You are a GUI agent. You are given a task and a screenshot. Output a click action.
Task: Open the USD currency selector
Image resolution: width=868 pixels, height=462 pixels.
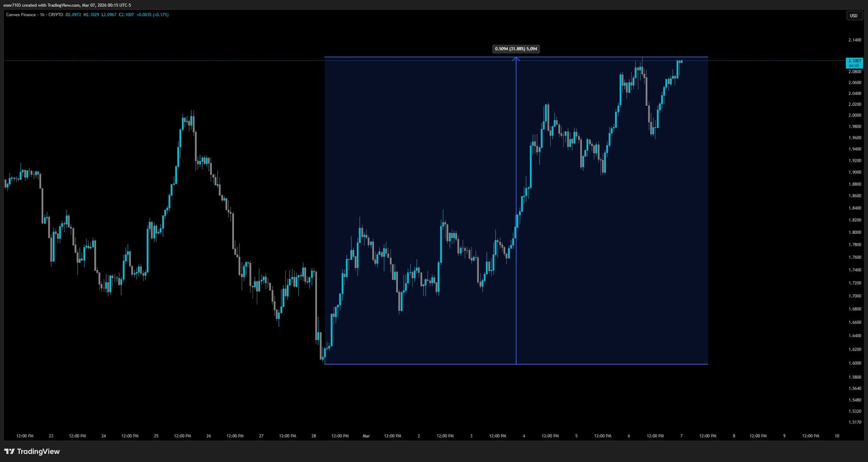[854, 16]
